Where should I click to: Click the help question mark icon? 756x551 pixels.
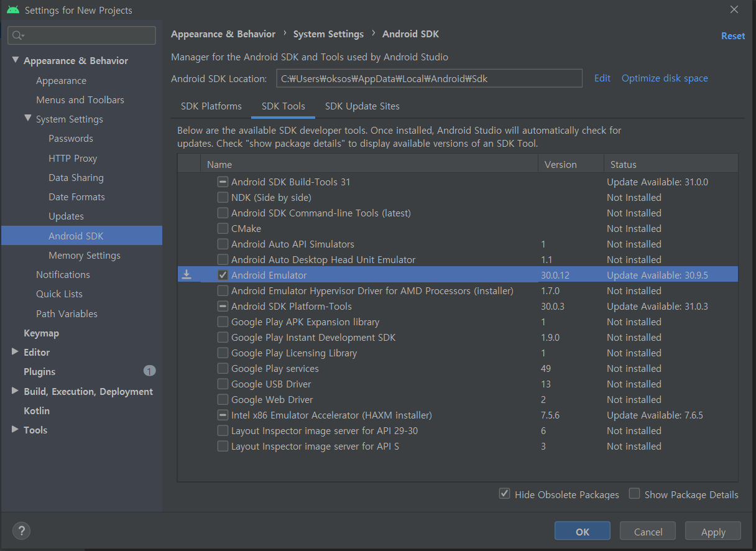tap(21, 530)
